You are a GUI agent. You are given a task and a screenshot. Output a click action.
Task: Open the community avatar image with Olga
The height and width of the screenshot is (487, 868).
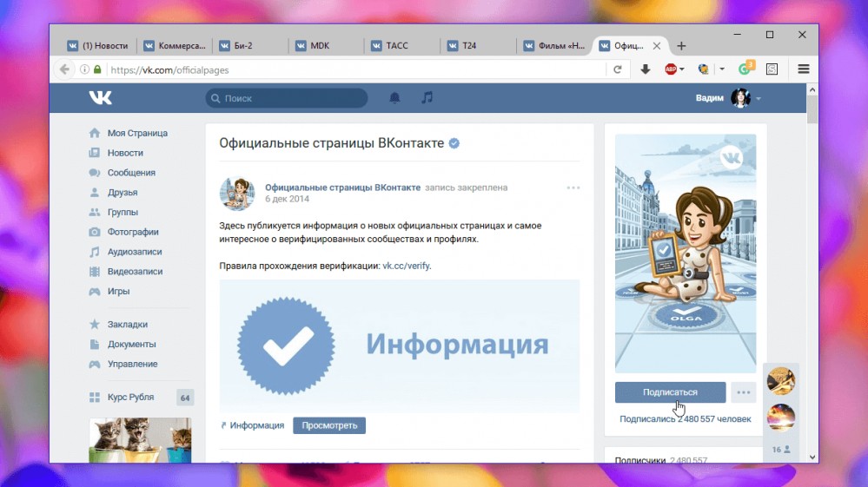[686, 253]
